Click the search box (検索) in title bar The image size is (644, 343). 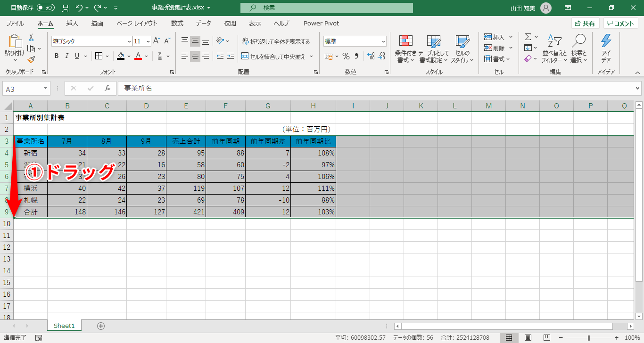(326, 8)
